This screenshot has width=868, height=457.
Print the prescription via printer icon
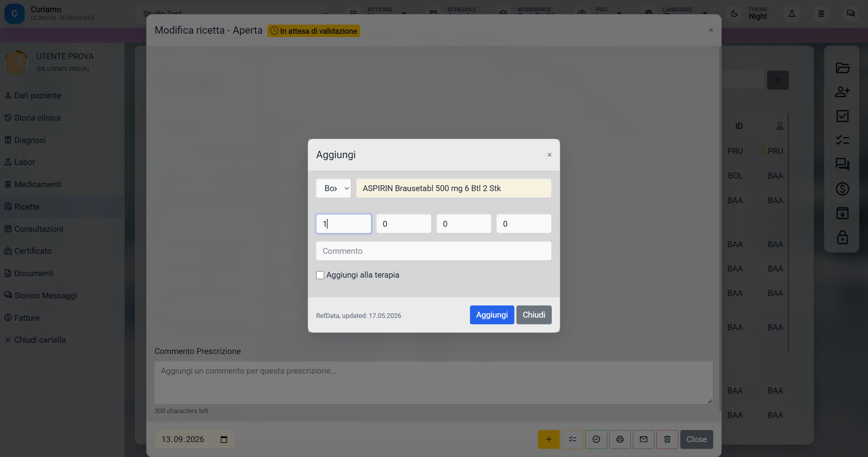[620, 439]
